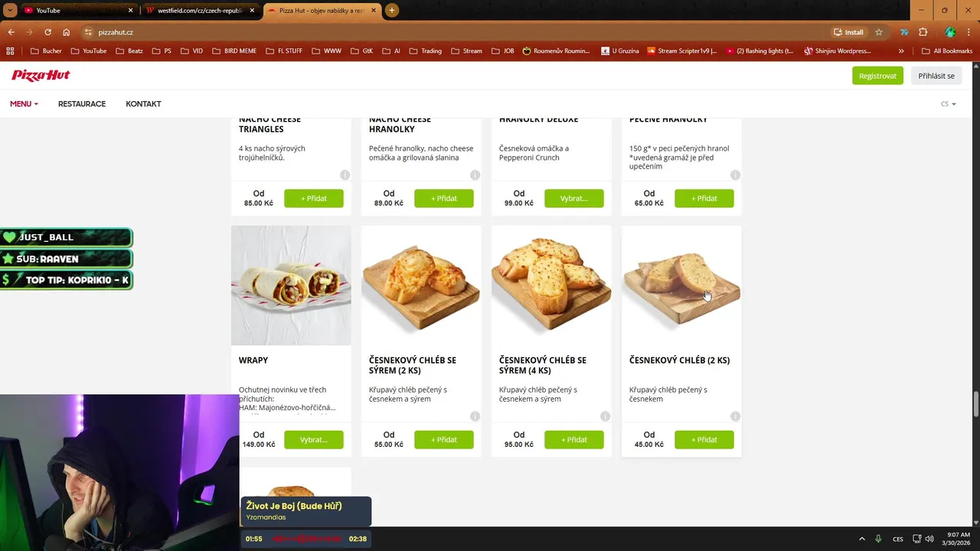Open the CS language selector

[949, 104]
